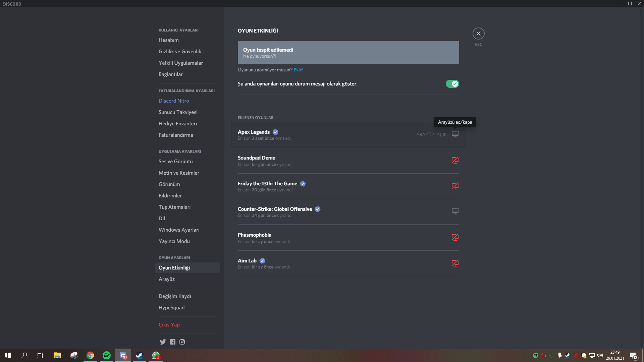Close settings with the ESC circle button

479,34
